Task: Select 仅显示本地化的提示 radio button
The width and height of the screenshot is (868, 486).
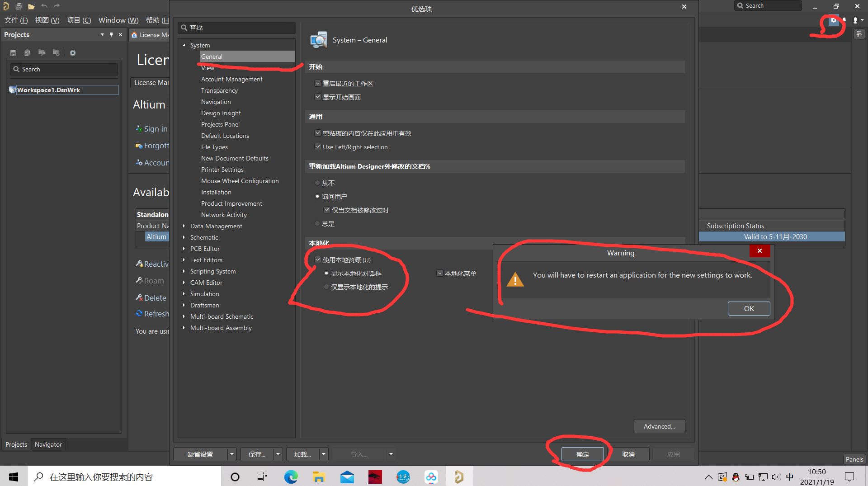Action: tap(326, 287)
